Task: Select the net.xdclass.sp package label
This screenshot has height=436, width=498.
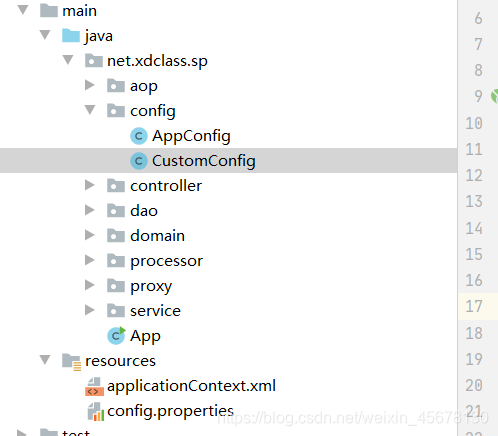Action: (x=157, y=61)
